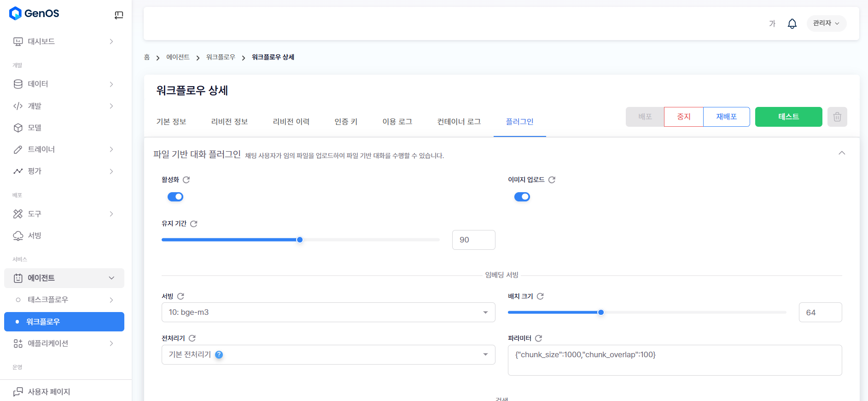Reset the 유지 기간 value with refresh icon
Viewport: 868px width, 401px height.
click(194, 224)
